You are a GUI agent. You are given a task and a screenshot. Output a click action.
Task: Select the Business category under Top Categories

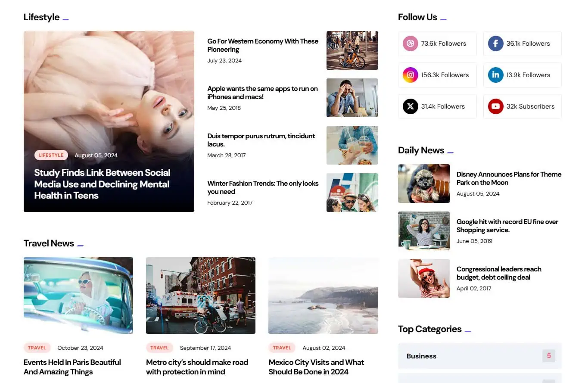[x=421, y=356]
